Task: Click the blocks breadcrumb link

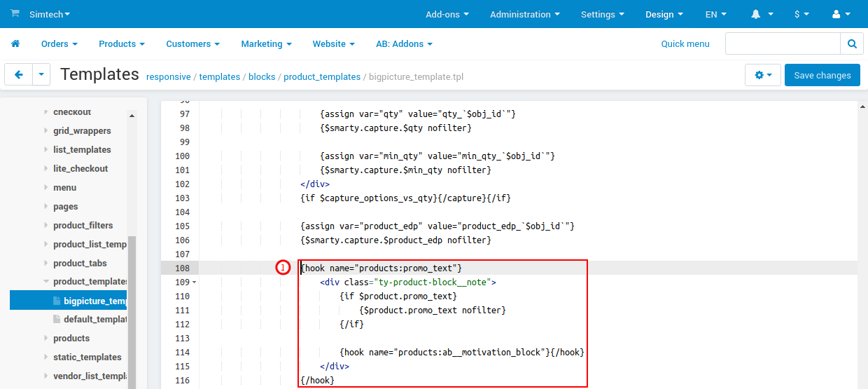Action: 262,77
